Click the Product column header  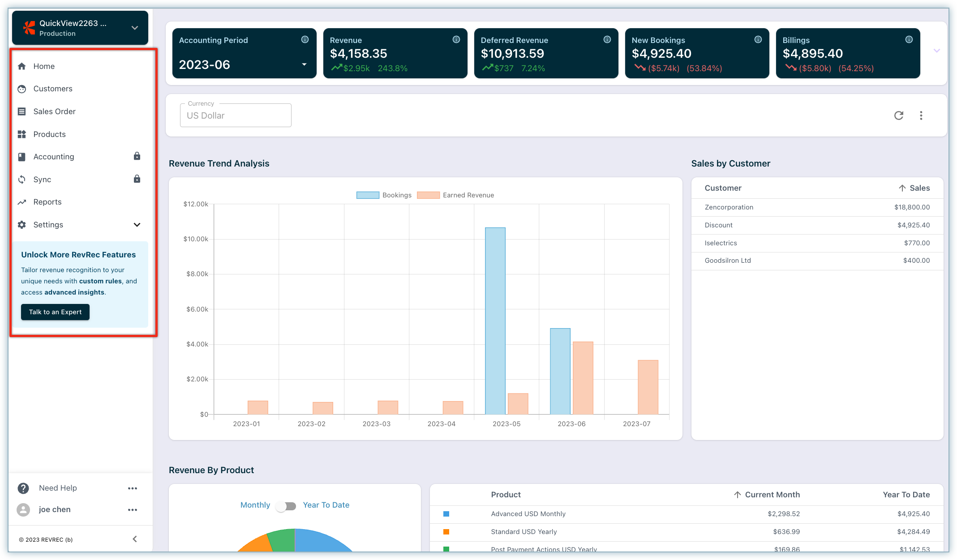tap(506, 495)
